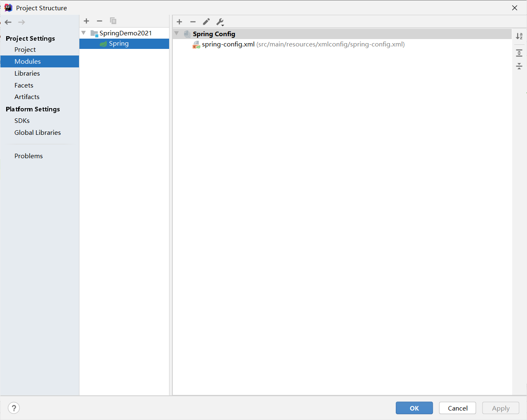Select the SpringDemo2021 module
Image resolution: width=527 pixels, height=420 pixels.
(x=125, y=33)
